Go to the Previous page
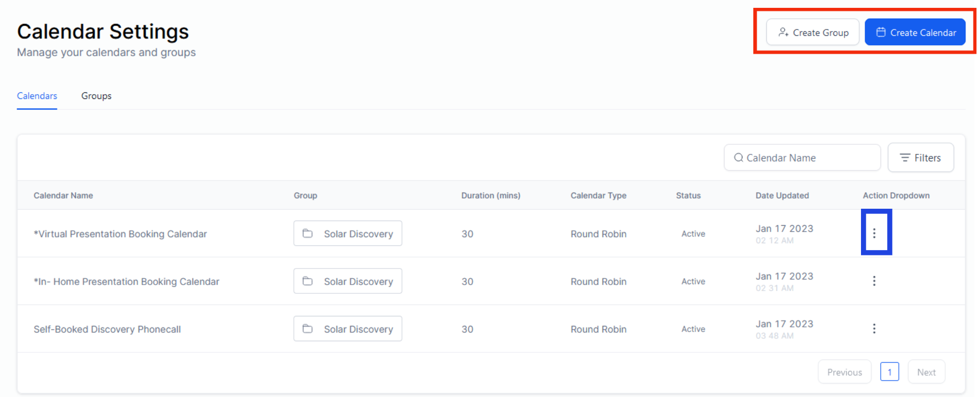980x397 pixels. tap(844, 372)
